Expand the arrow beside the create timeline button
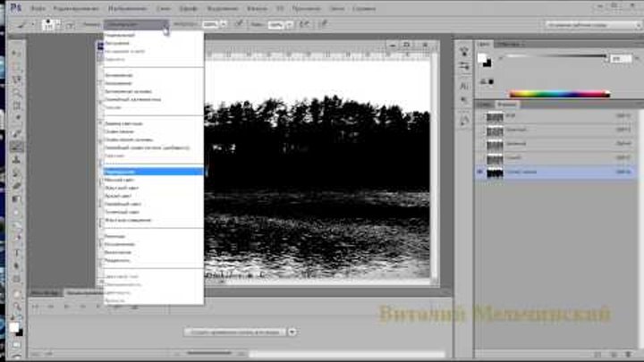This screenshot has width=644, height=362. click(291, 332)
